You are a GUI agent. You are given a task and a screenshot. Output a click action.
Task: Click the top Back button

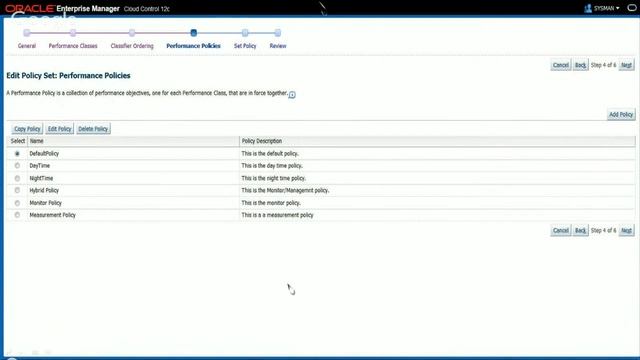point(580,65)
